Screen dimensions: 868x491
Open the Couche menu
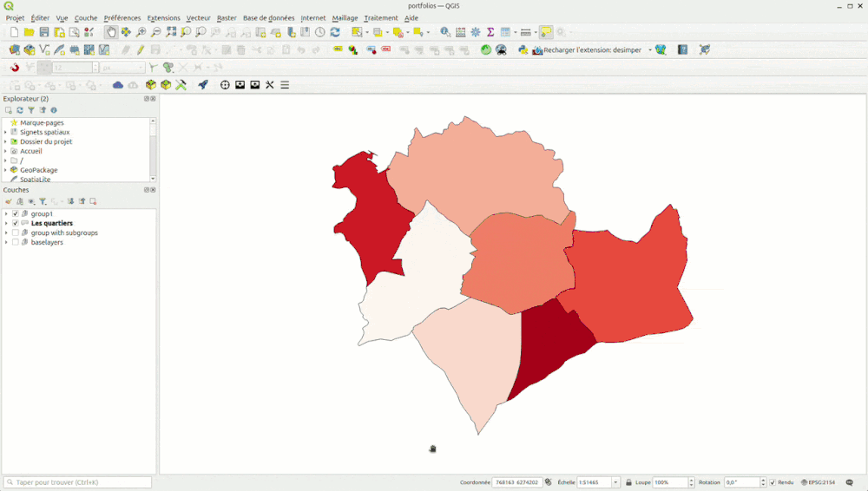coord(86,17)
